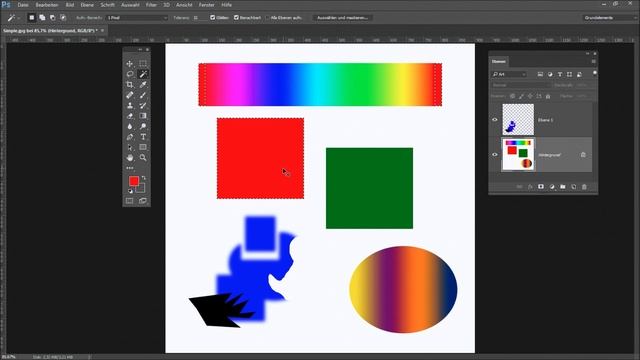Select the Magic Wand tool in toolbox
This screenshot has height=360, width=640.
click(x=143, y=74)
